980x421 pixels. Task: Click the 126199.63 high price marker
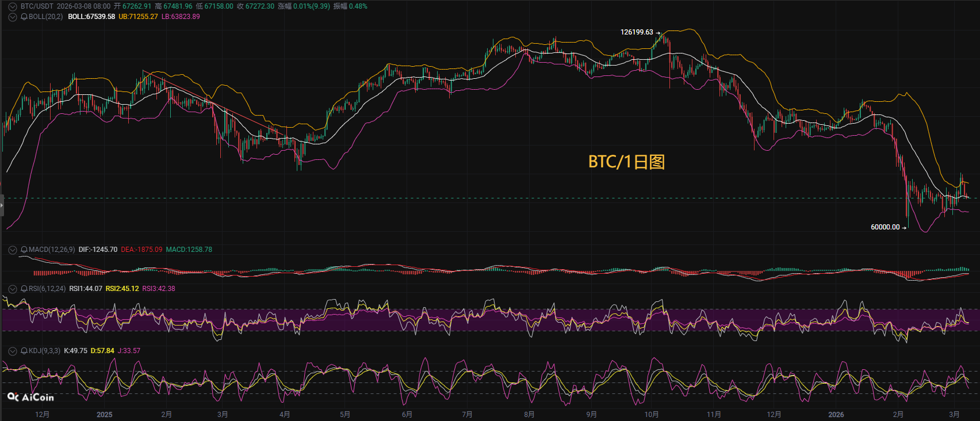(637, 32)
